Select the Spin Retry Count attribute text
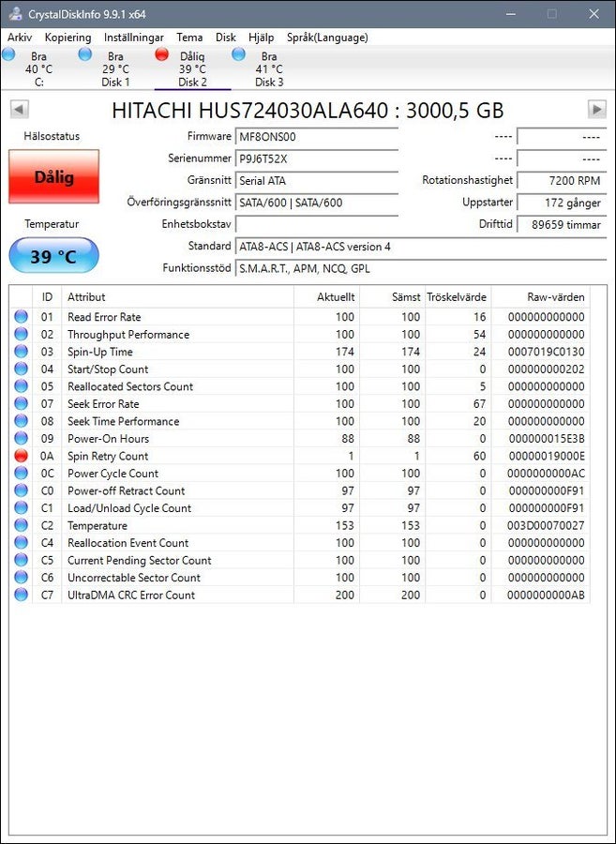Image resolution: width=616 pixels, height=844 pixels. pos(108,457)
